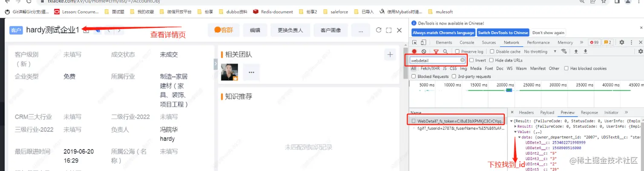Click Switch DevTools to Chinese

(503, 32)
